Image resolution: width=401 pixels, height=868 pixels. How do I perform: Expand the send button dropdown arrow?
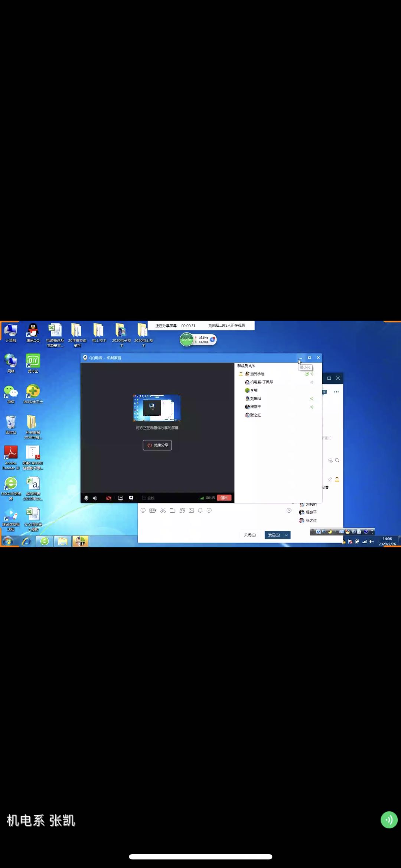(x=286, y=535)
